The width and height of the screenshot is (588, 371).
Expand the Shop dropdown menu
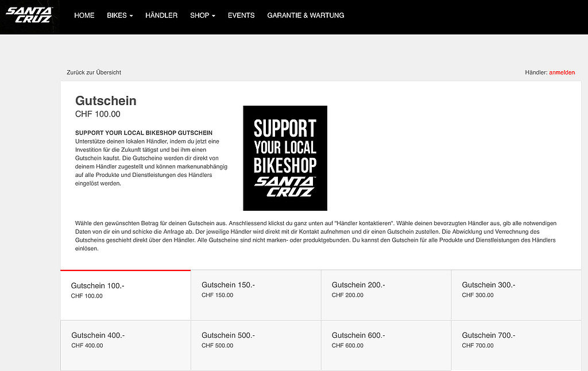(x=202, y=16)
